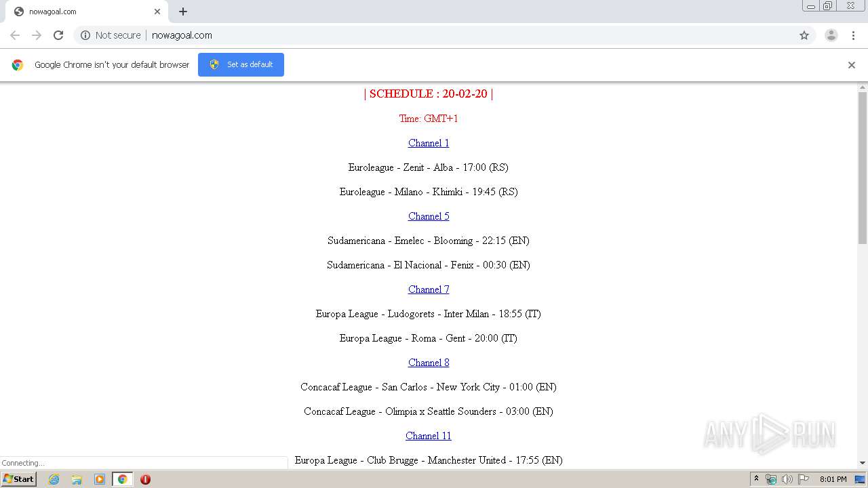Screen dimensions: 868x488
Task: Click Club Brugge - Manchester United listing
Action: 429,460
